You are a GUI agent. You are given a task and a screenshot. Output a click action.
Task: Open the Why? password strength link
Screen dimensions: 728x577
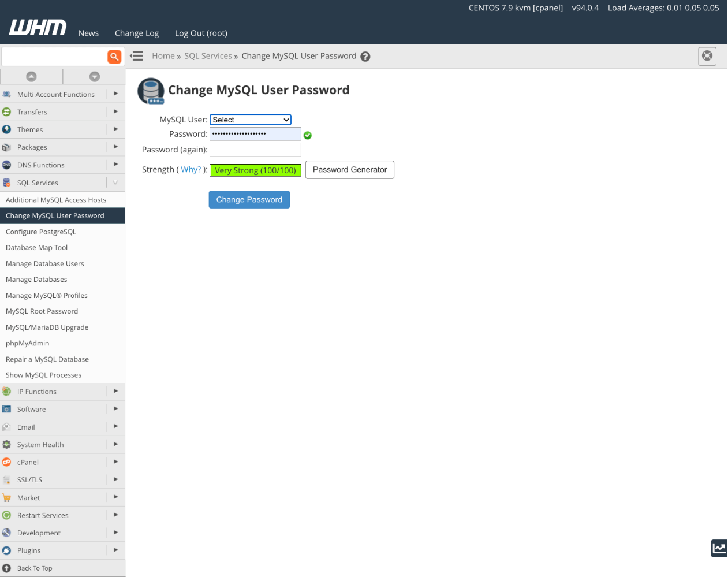[191, 169]
